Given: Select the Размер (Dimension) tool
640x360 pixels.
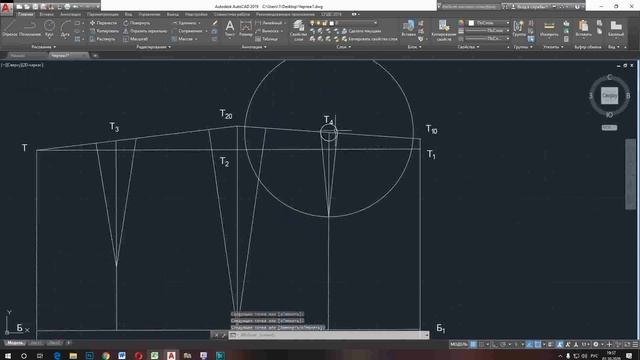Looking at the screenshot, I should (x=246, y=29).
